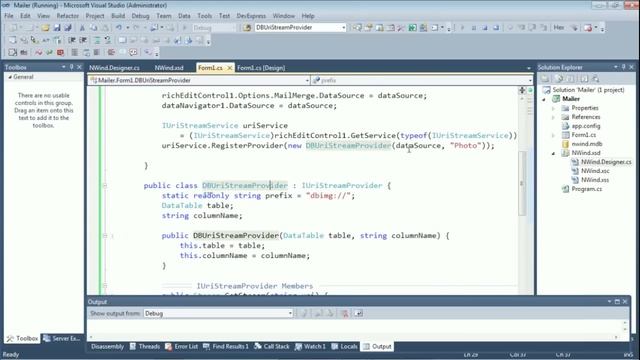Switch to the Form1.cs [Design] tab
Screen dimensions: 640x360
(261, 68)
